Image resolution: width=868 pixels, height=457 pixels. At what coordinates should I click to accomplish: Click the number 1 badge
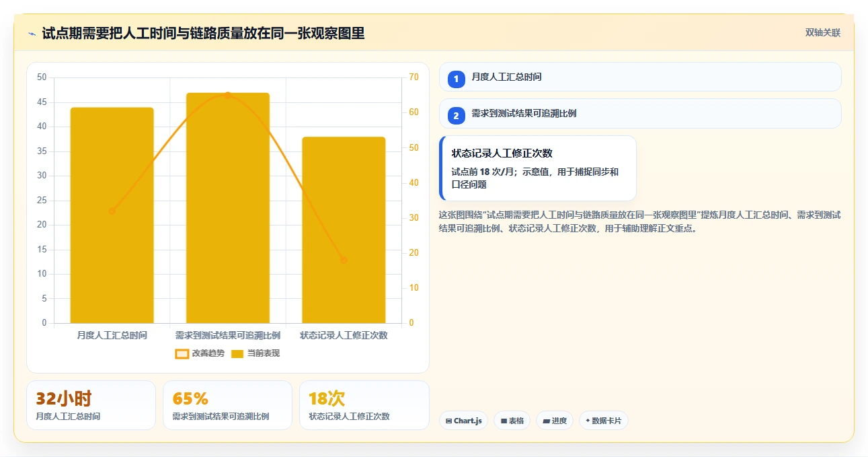pyautogui.click(x=457, y=79)
